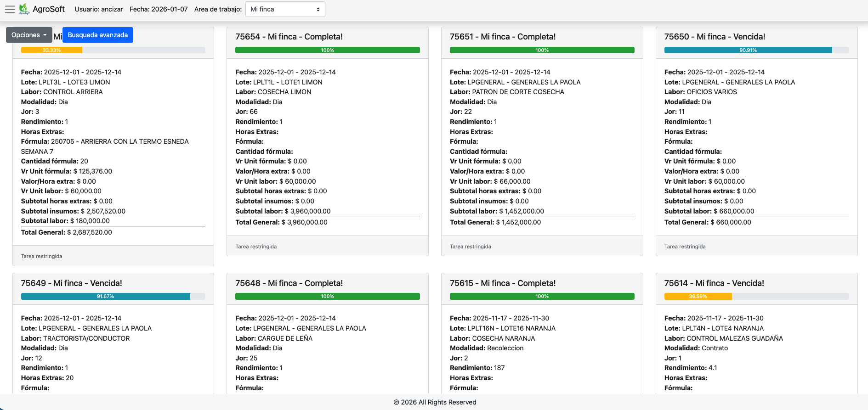Open task 75648 Completa card title

coord(289,283)
